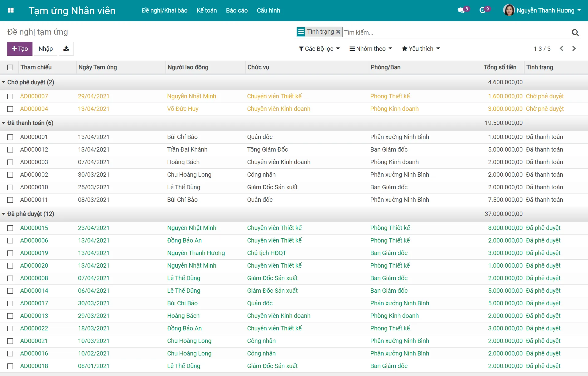Viewport: 588px width, 376px height.
Task: Open the apps grid menu icon
Action: (11, 10)
